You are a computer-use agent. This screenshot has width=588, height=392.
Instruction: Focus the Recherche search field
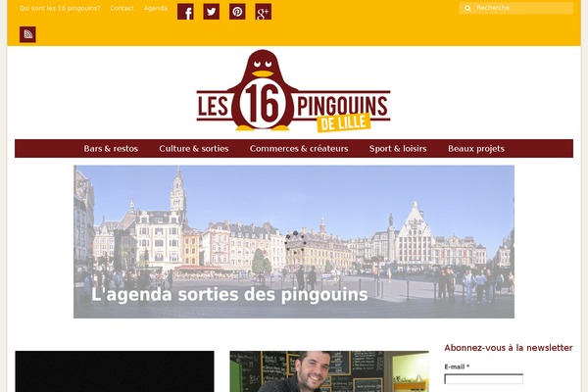[523, 8]
